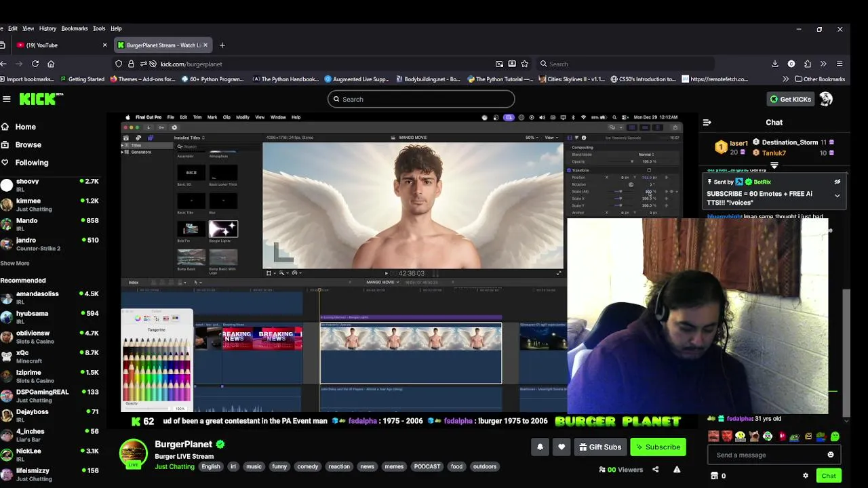Go to Home in Kick sidebar
This screenshot has height=488, width=868.
coord(19,127)
